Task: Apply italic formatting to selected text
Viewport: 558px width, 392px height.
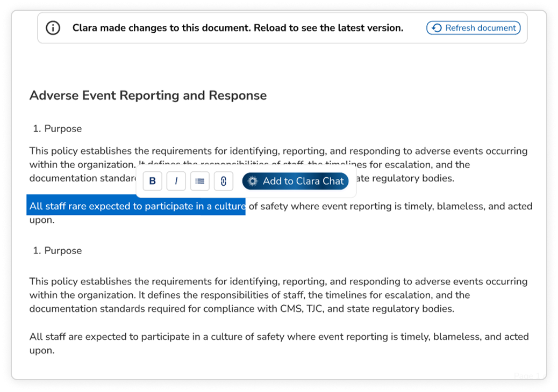Action: click(176, 181)
